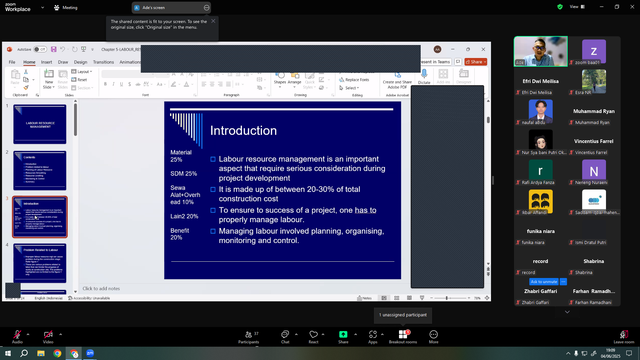Open the Select dropdown in Editing group

tap(349, 88)
